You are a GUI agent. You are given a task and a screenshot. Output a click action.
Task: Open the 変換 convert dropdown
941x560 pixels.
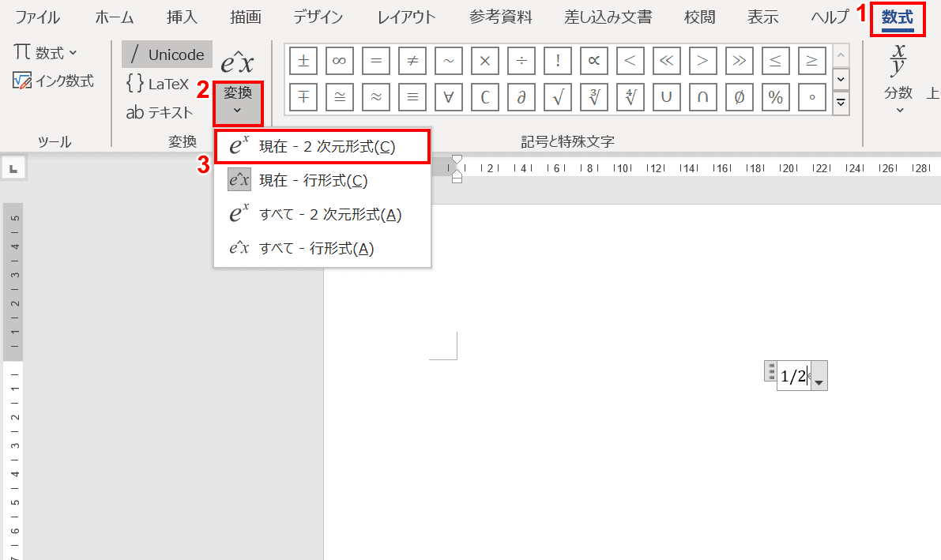pos(238,103)
